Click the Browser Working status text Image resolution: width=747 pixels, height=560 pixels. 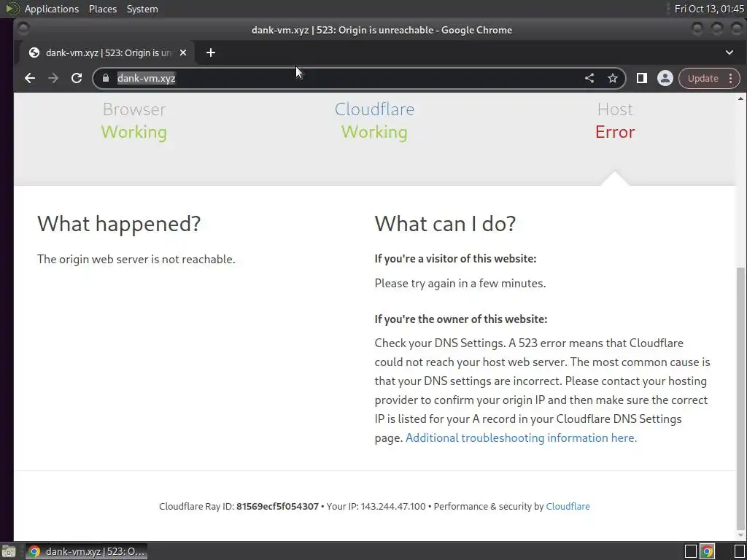tap(134, 132)
